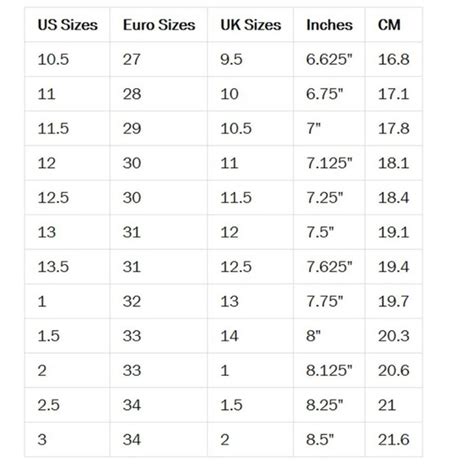Click the US Sizes column header

(67, 25)
